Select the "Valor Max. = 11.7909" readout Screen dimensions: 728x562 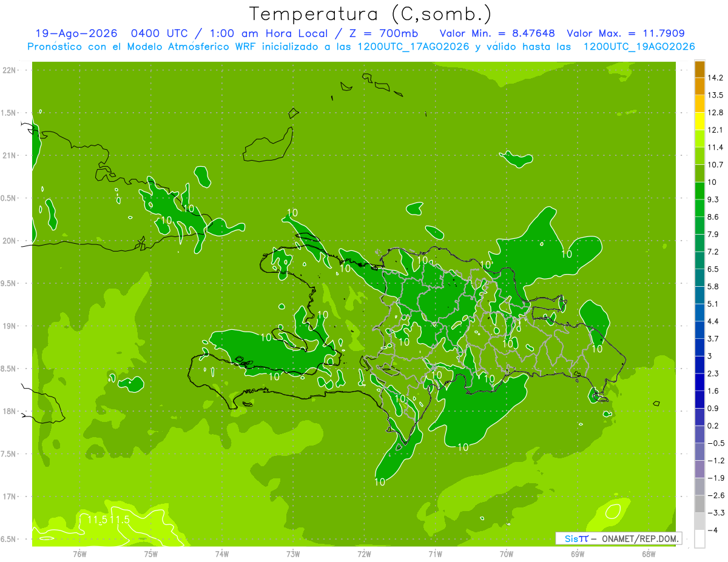pyautogui.click(x=625, y=34)
